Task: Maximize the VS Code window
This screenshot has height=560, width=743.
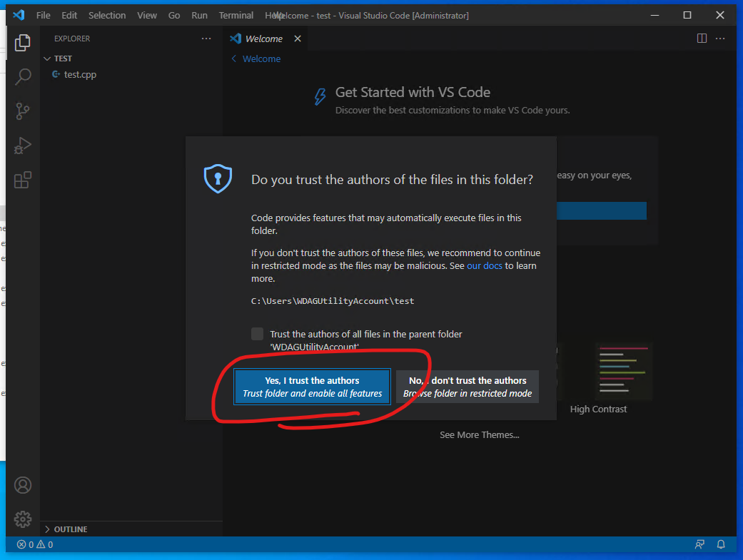Action: 687,15
